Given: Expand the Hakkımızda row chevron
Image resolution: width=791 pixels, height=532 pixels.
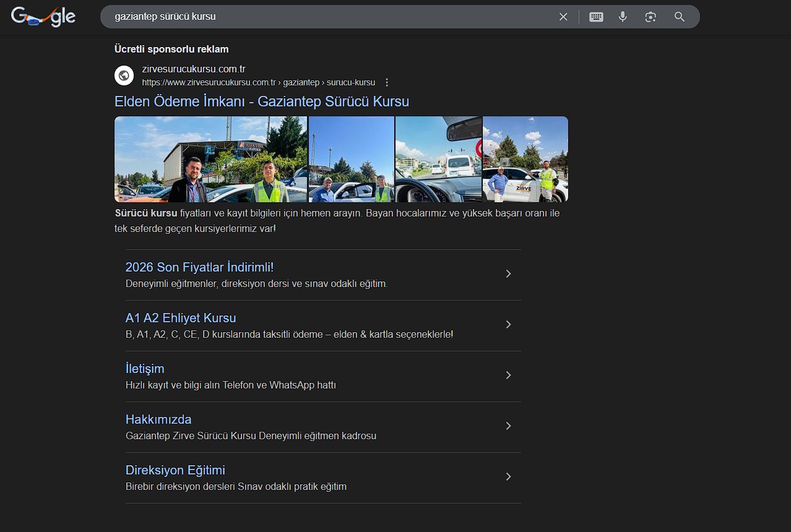Looking at the screenshot, I should tap(508, 426).
